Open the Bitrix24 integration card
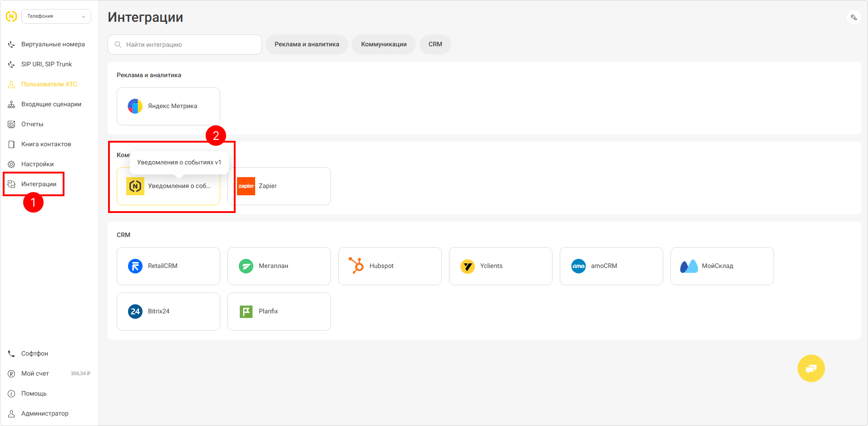 pos(168,312)
